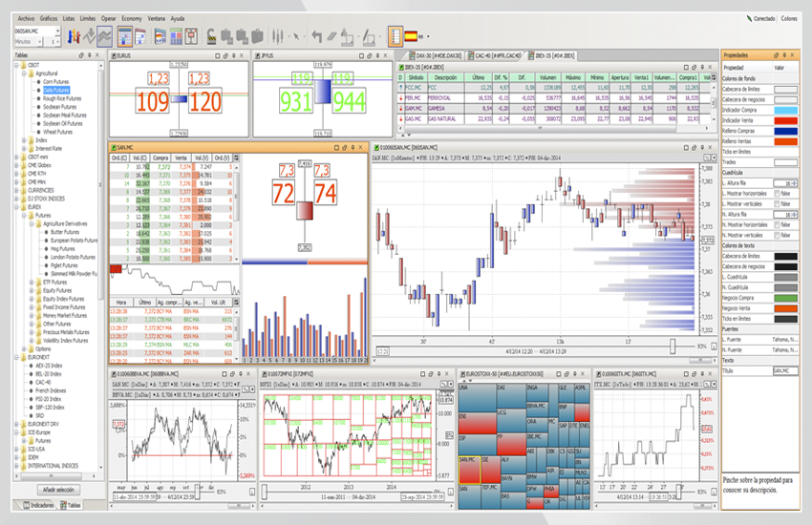The width and height of the screenshot is (812, 525).
Task: Click the candlestick chart icon in toolbar
Action: click(x=74, y=36)
